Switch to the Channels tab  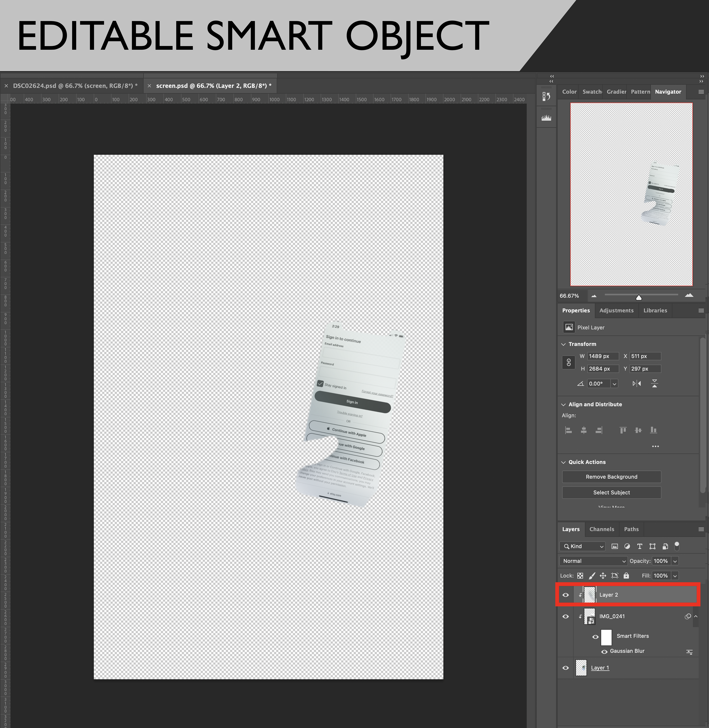pos(602,529)
